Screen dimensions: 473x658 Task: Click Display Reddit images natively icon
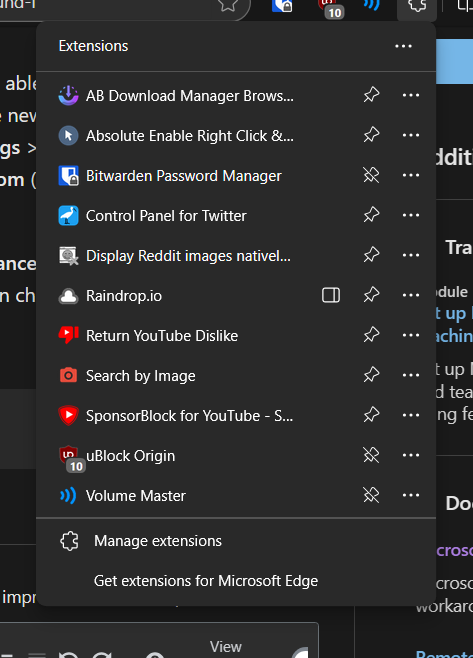pyautogui.click(x=68, y=256)
